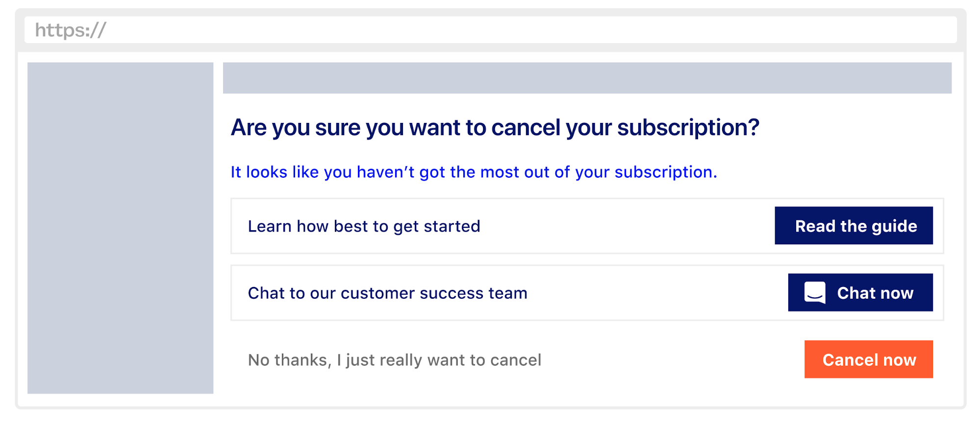Image resolution: width=980 pixels, height=428 pixels.
Task: Click the 'Are you sure' cancel heading
Action: (x=494, y=127)
